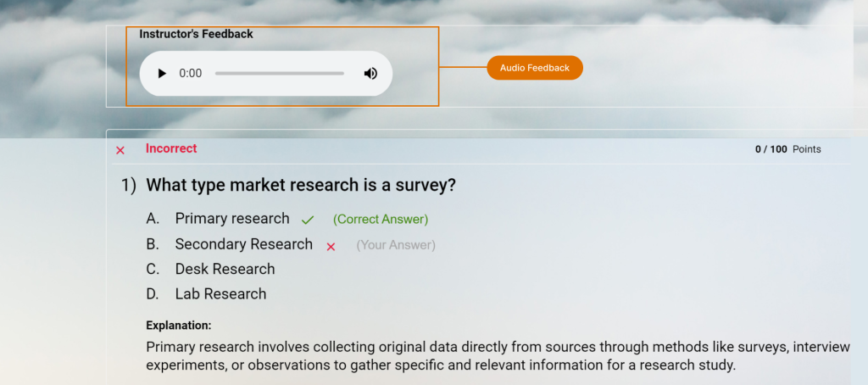868x385 pixels.
Task: Click the Instructor's Feedback heading
Action: (x=196, y=34)
